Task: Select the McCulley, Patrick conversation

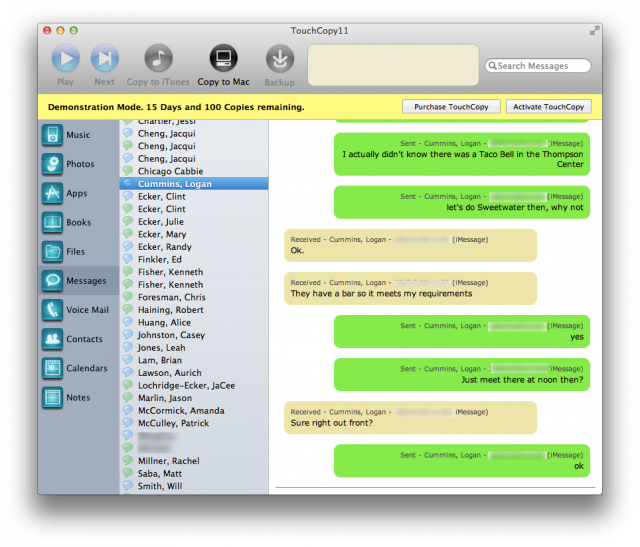Action: coord(194,423)
